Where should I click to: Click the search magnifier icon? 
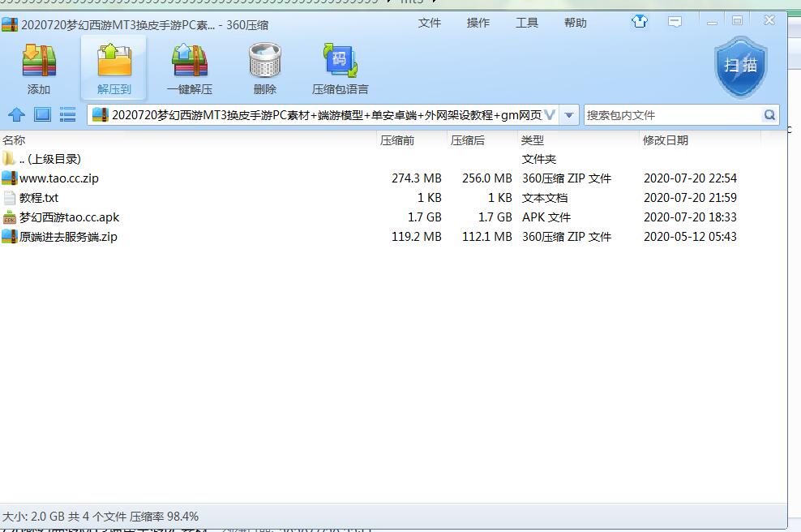click(x=769, y=115)
